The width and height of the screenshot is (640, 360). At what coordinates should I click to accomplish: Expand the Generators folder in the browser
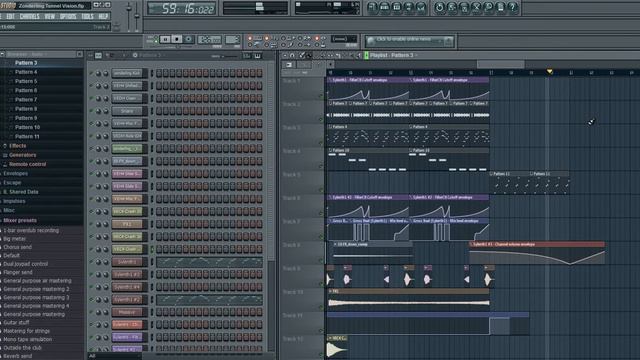click(22, 155)
